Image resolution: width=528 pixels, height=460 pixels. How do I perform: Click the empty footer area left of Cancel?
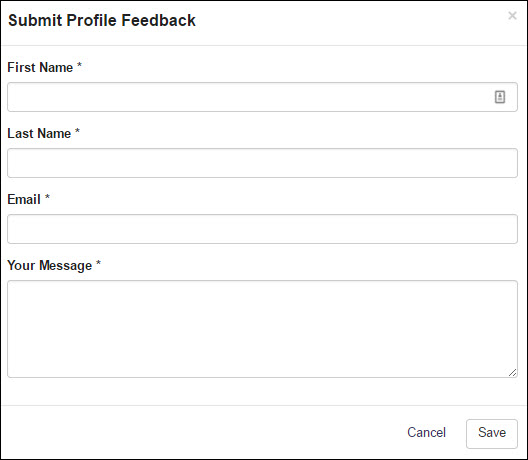[x=202, y=432]
